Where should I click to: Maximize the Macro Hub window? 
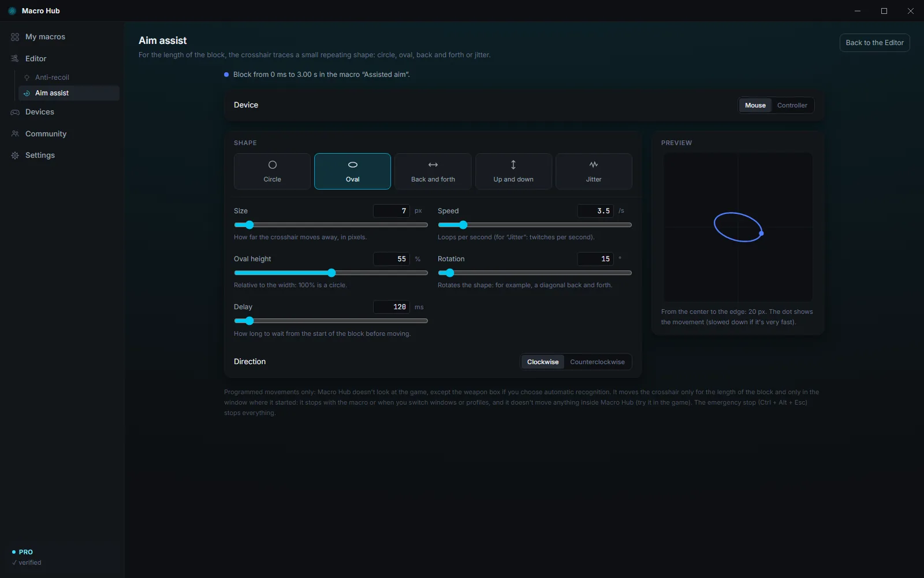coord(884,11)
